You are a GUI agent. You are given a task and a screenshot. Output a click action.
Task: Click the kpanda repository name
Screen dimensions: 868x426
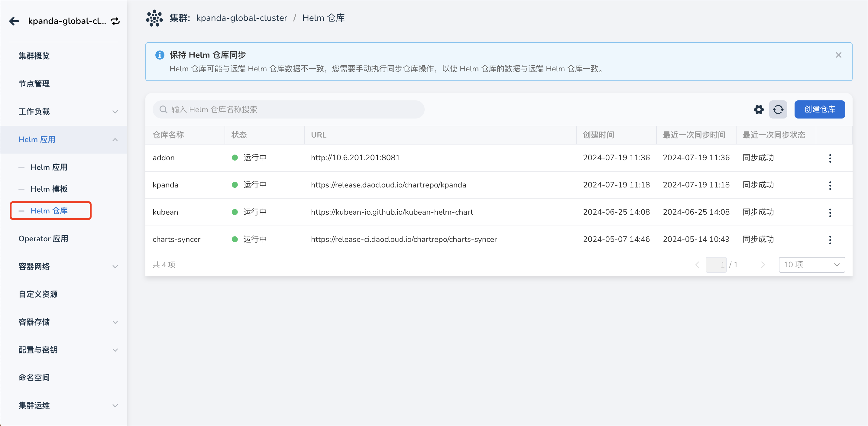click(x=165, y=185)
